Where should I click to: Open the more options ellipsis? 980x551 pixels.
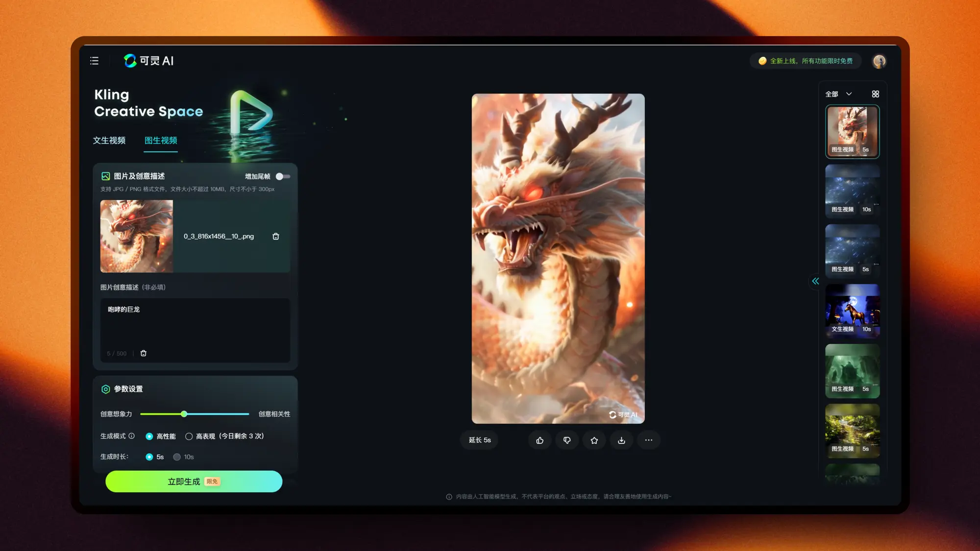648,440
